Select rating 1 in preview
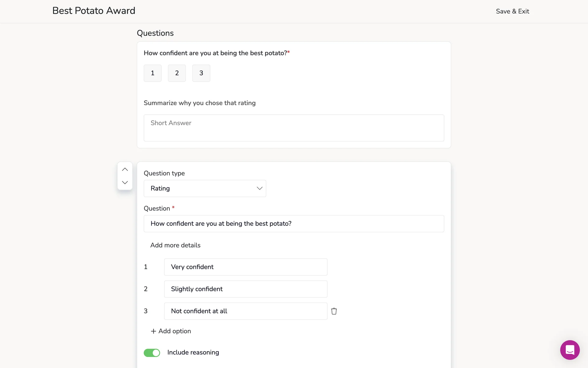Viewport: 588px width, 368px height. (x=153, y=73)
